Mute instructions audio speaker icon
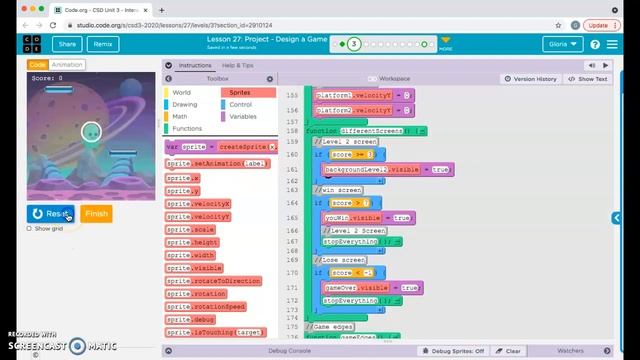The image size is (640, 360). click(x=592, y=65)
